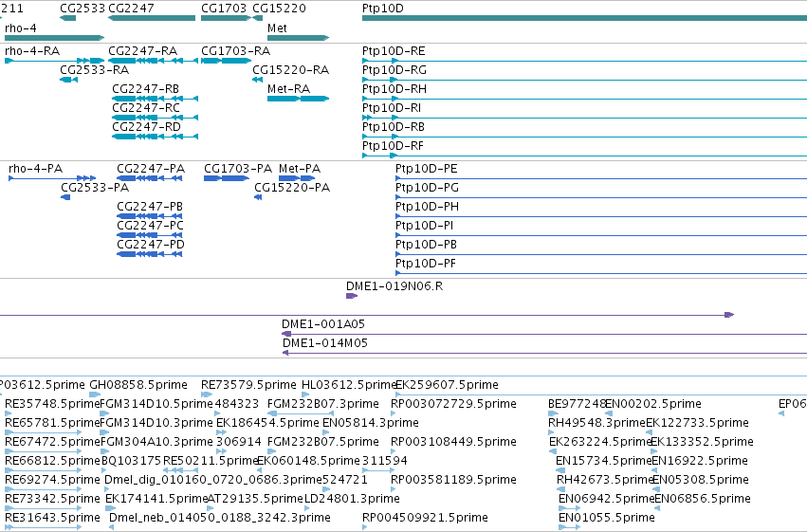Click the CG2247 gene label
Viewport: 807px width, 532px height.
coord(131,9)
